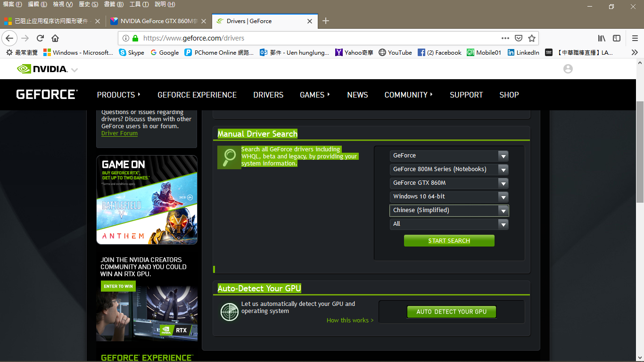Viewport: 644px width, 362px height.
Task: Expand the PRODUCTS nav menu
Action: [119, 95]
